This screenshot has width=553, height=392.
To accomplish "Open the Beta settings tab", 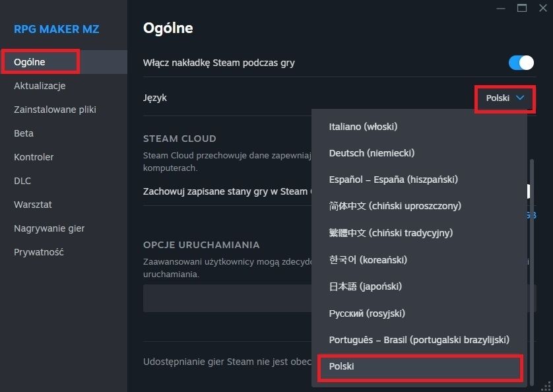I will (24, 133).
